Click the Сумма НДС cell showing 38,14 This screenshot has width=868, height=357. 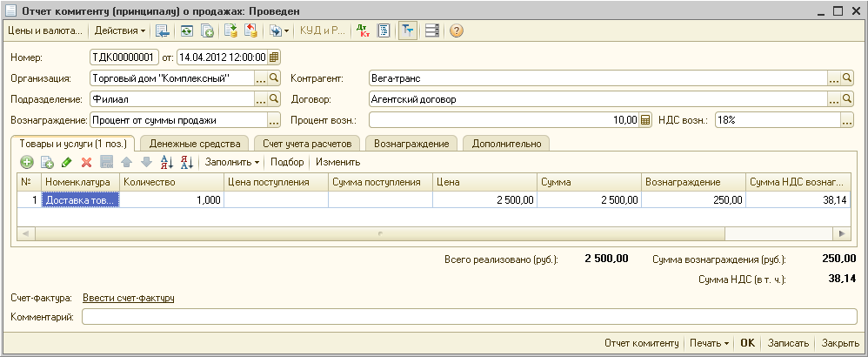(x=798, y=200)
